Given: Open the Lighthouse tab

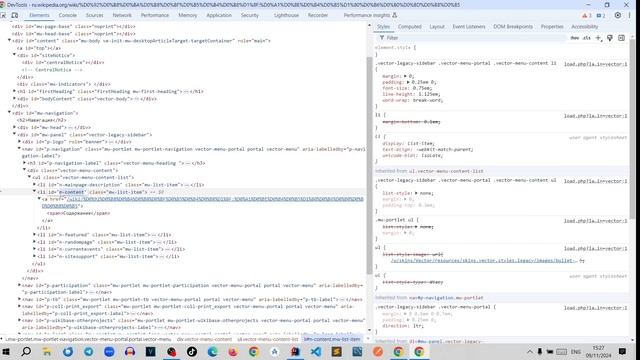Looking at the screenshot, I should pyautogui.click(x=286, y=15).
